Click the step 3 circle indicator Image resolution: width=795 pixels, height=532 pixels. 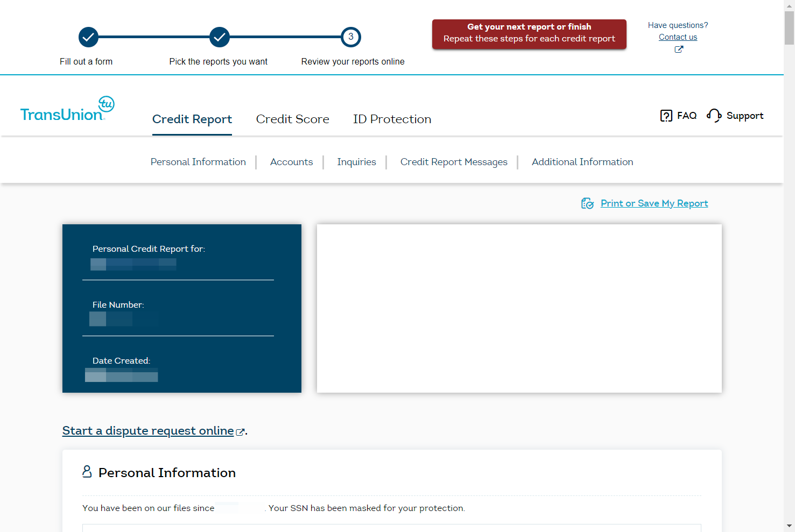pos(351,37)
